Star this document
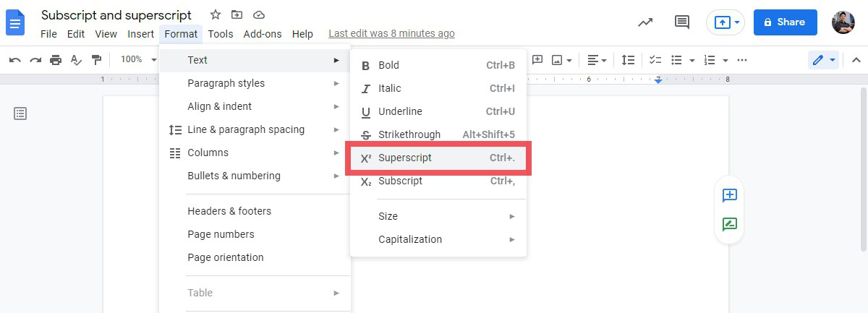868x313 pixels. pyautogui.click(x=215, y=14)
